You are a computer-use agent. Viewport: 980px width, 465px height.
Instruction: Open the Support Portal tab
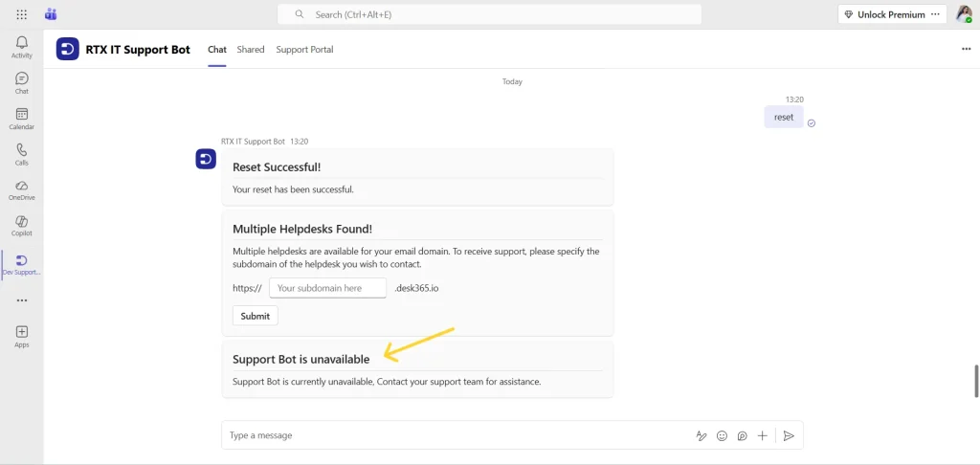point(304,50)
